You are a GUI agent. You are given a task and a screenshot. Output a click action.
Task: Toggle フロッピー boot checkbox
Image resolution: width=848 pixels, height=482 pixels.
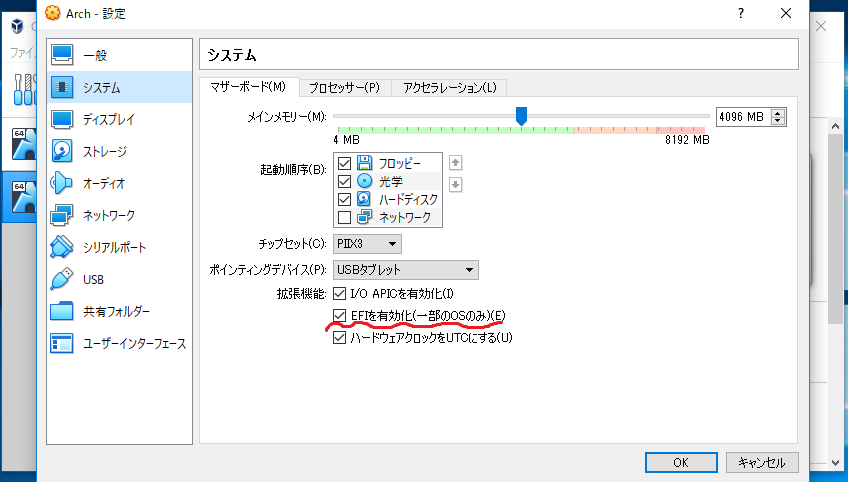pyautogui.click(x=344, y=163)
